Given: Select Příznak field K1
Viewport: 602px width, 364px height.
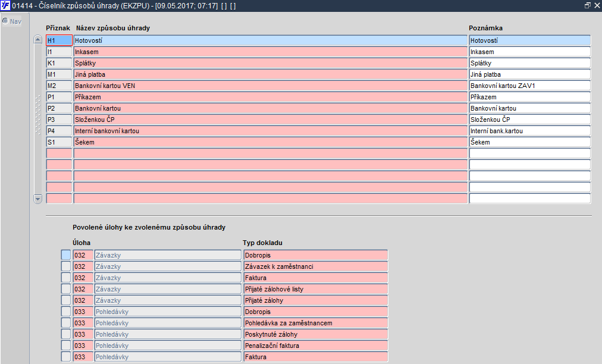Looking at the screenshot, I should (59, 63).
